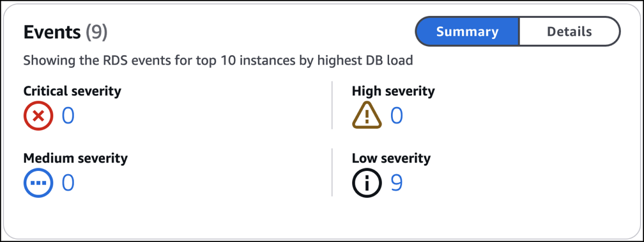Click the Events panel heading

click(52, 32)
